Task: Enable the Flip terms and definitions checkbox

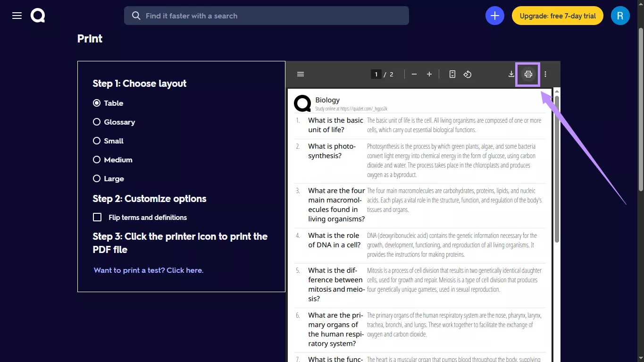Action: [97, 217]
